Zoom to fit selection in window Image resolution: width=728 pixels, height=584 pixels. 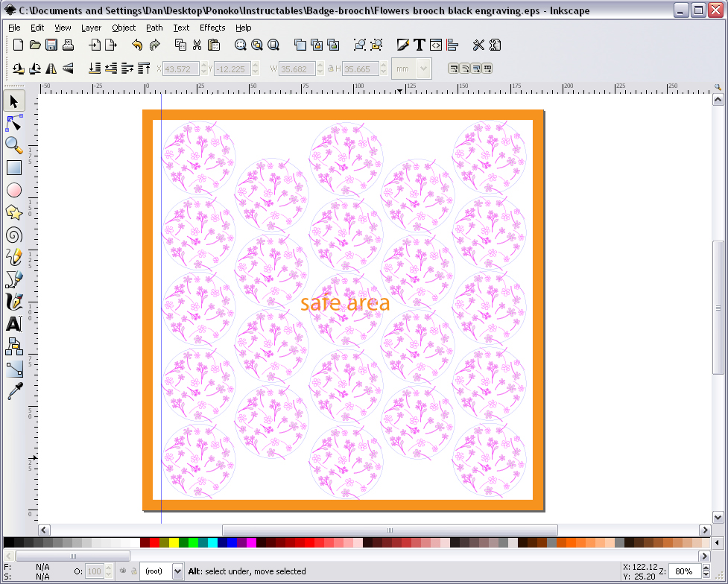click(x=240, y=45)
